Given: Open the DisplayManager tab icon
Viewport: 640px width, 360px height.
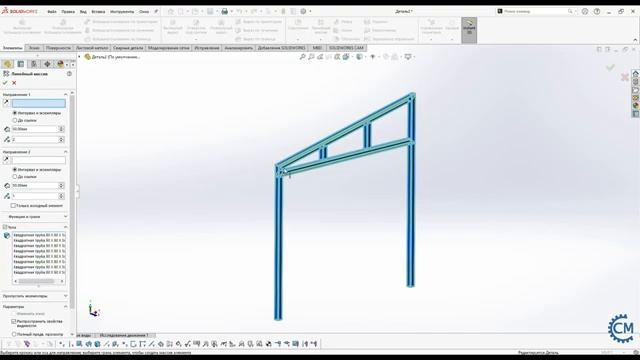Looking at the screenshot, I should [x=60, y=64].
